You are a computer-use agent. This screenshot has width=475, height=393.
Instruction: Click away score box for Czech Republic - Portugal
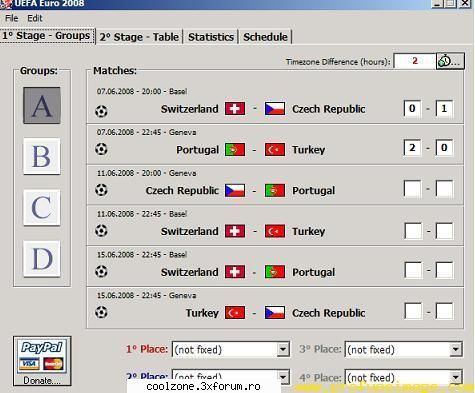(444, 189)
